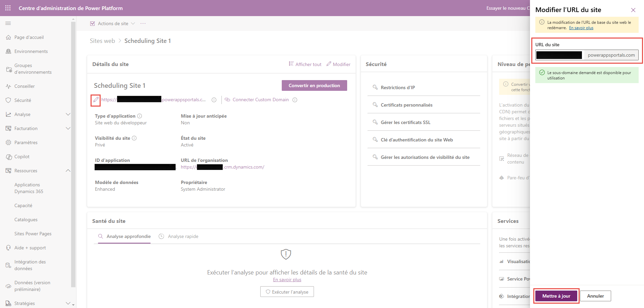This screenshot has width=644, height=308.
Task: Switch to the Analyse rapide tab
Action: coord(183,236)
